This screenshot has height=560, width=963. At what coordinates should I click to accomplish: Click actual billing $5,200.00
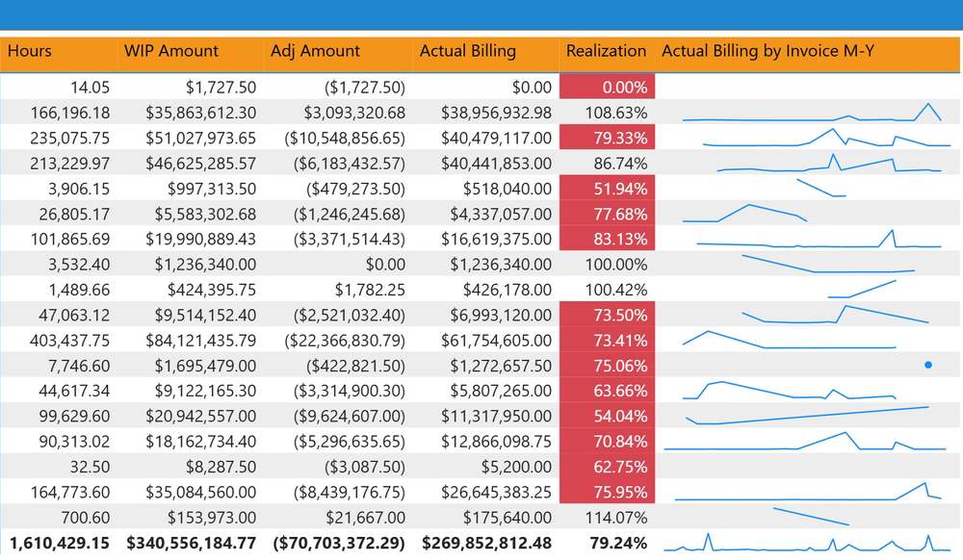pyautogui.click(x=516, y=467)
